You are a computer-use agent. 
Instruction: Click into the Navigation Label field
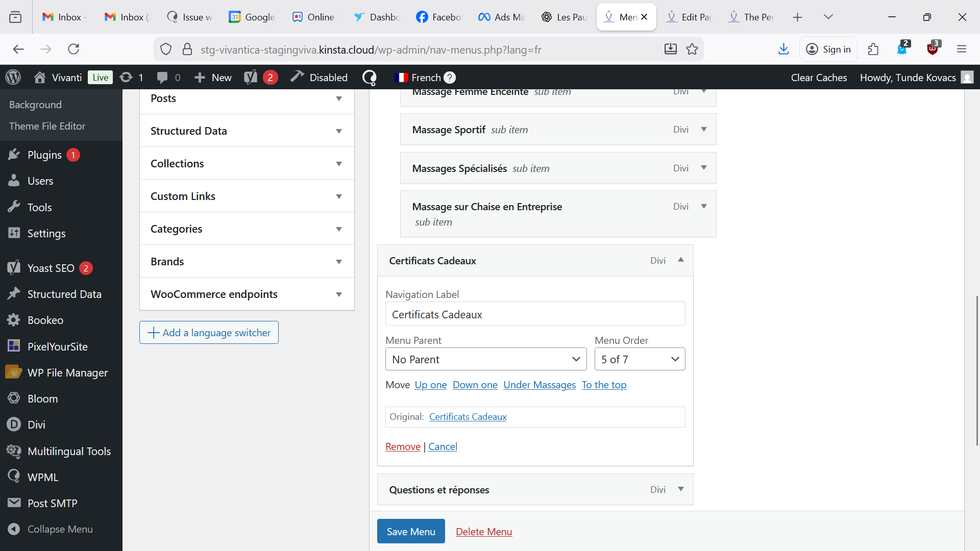coord(534,314)
